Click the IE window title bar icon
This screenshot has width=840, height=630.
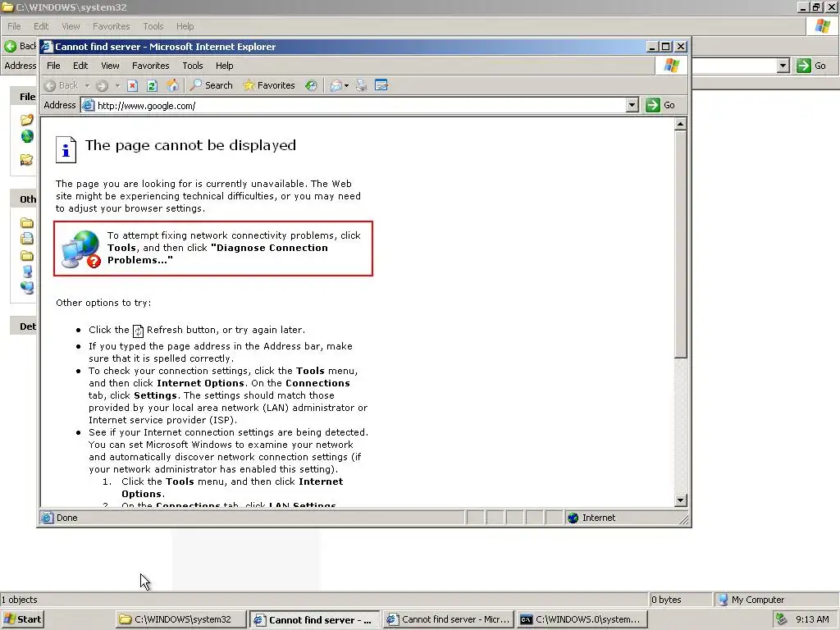click(x=47, y=47)
